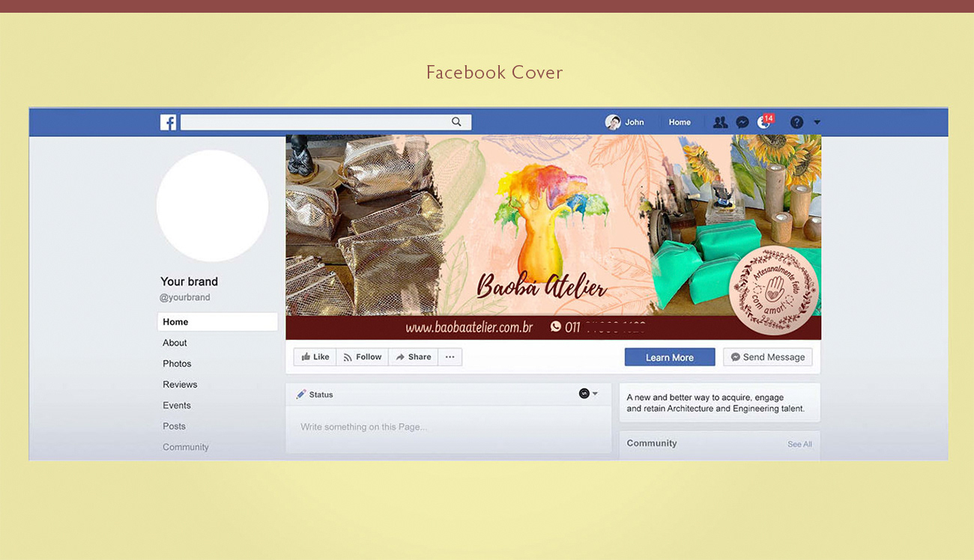Click the Follow button
The height and width of the screenshot is (560, 974).
[x=362, y=357]
